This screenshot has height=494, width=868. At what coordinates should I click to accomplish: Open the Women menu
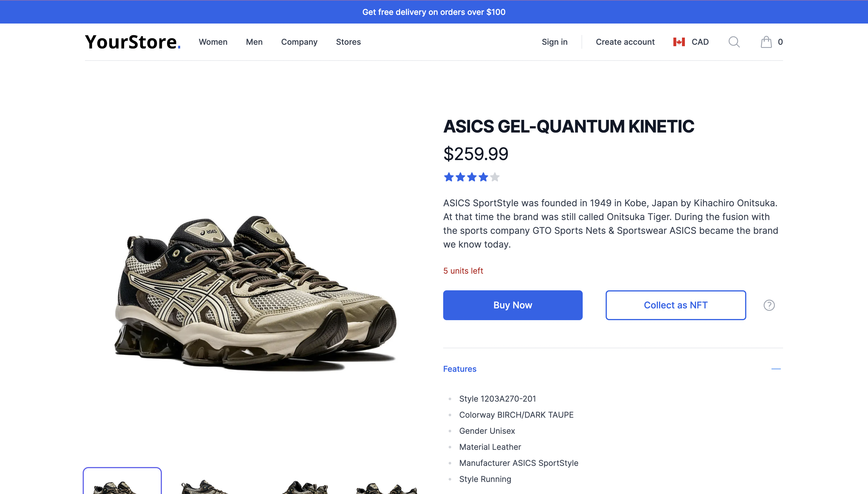213,42
